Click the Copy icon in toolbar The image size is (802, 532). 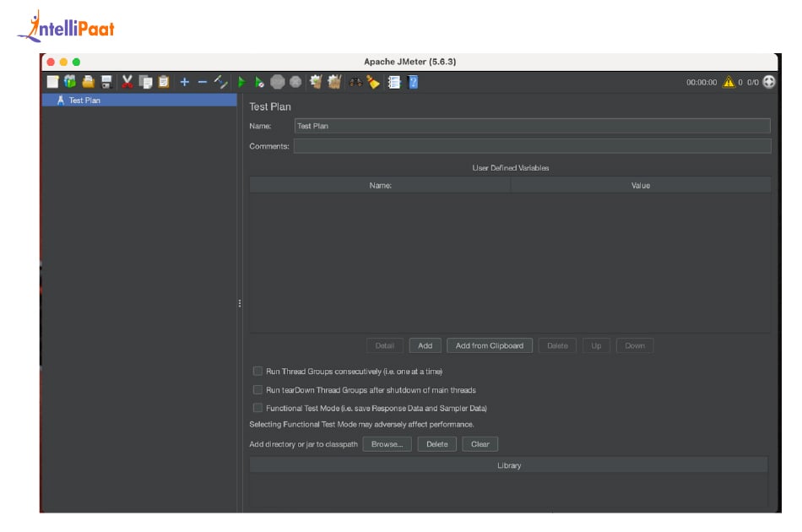tap(146, 82)
